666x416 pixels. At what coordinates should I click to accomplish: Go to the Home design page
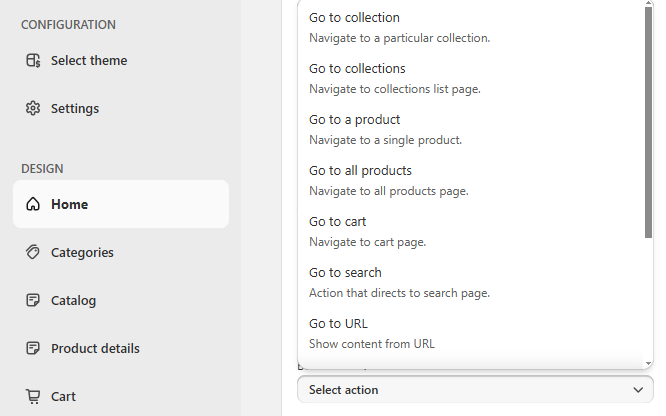[121, 204]
